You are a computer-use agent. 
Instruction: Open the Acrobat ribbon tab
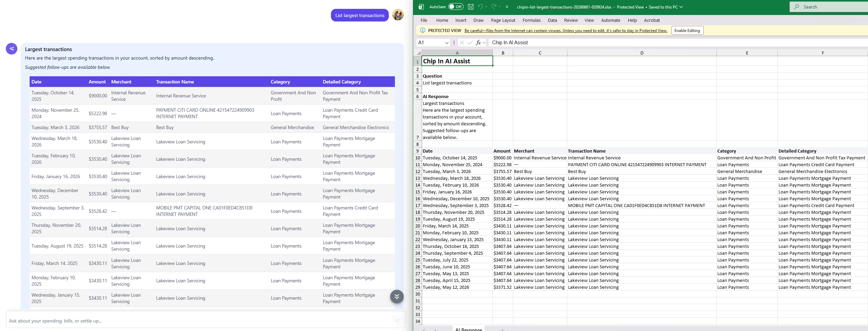click(652, 20)
